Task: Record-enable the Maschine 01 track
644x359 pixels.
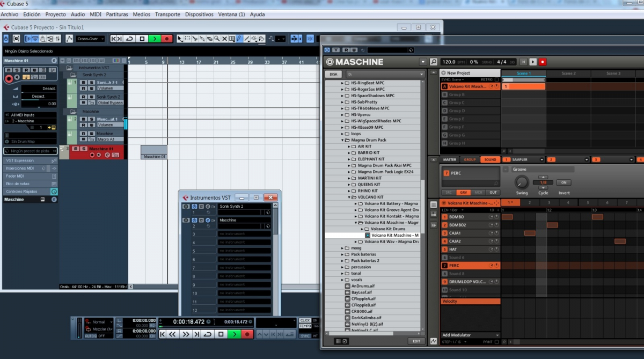Action: coord(92,155)
